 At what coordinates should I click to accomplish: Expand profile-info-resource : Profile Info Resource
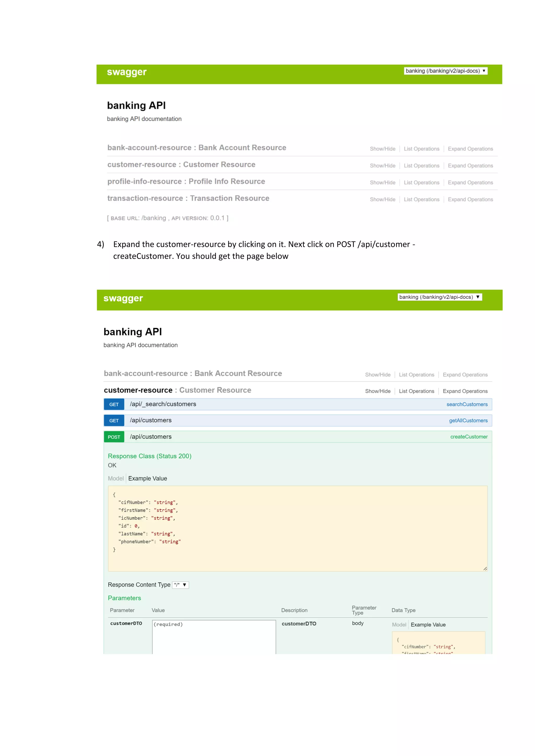[186, 181]
